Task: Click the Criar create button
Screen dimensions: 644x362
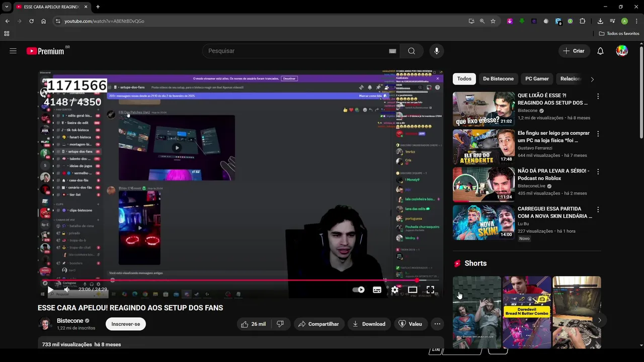Action: (574, 51)
